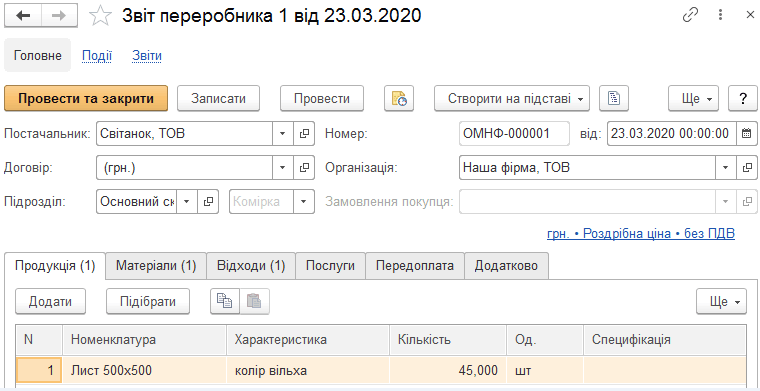Viewport: 760px width, 391px height.
Task: Open the top toolbar Ще menu
Action: pos(694,99)
